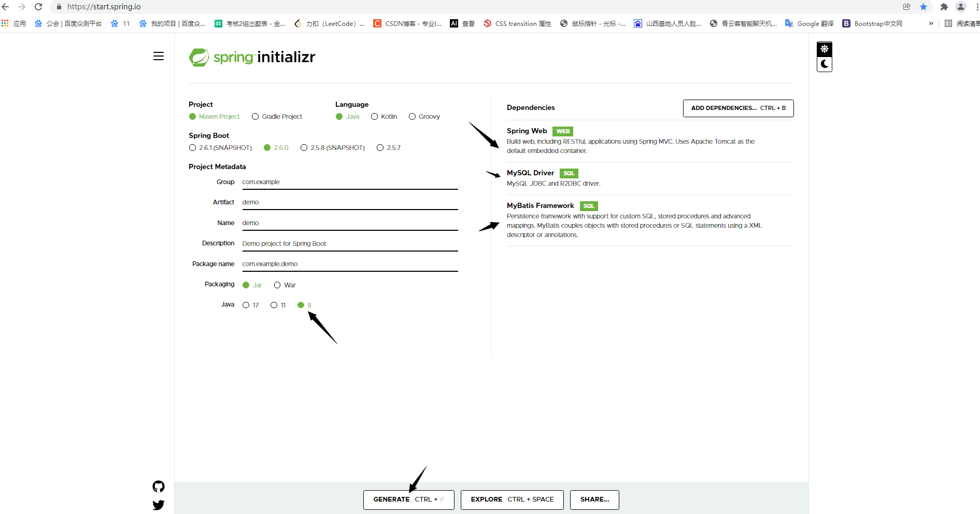The width and height of the screenshot is (980, 514).
Task: Open the CSS transition 属性 bookmark
Action: [517, 23]
